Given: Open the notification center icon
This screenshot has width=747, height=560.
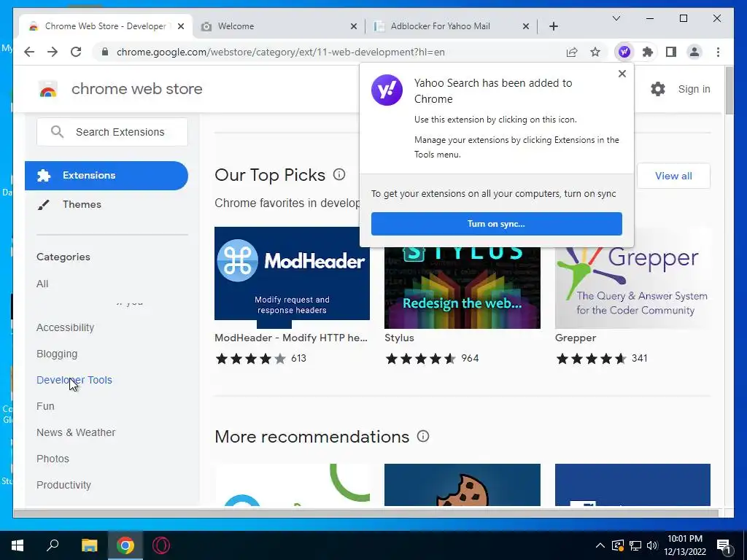Looking at the screenshot, I should (x=724, y=545).
